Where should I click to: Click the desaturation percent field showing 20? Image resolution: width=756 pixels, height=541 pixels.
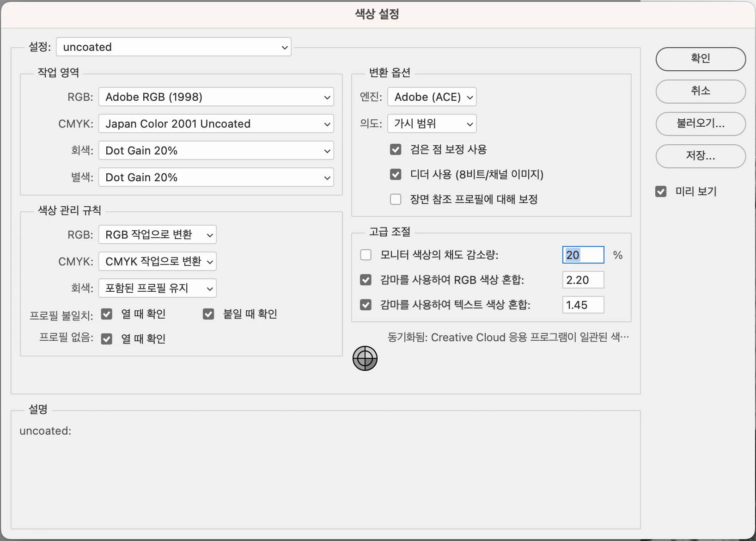[583, 255]
